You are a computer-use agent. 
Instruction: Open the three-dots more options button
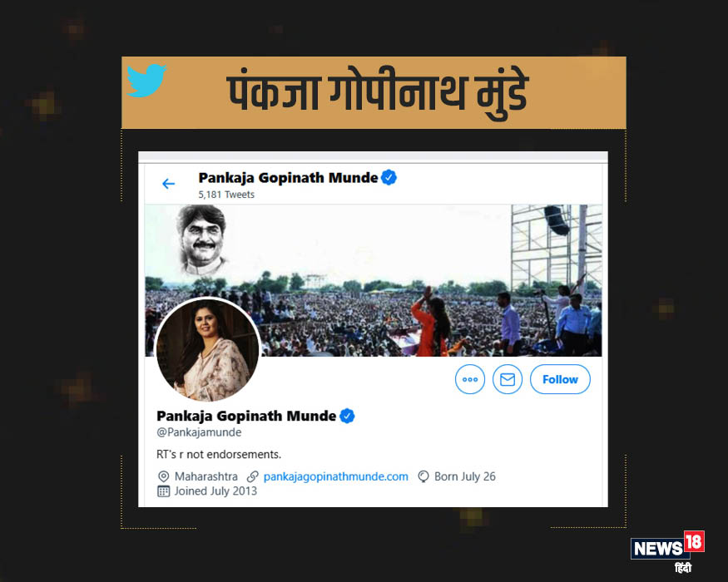(x=470, y=379)
